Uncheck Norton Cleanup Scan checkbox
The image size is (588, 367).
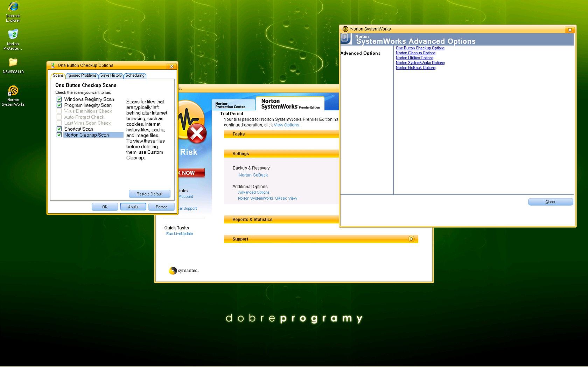click(x=59, y=135)
